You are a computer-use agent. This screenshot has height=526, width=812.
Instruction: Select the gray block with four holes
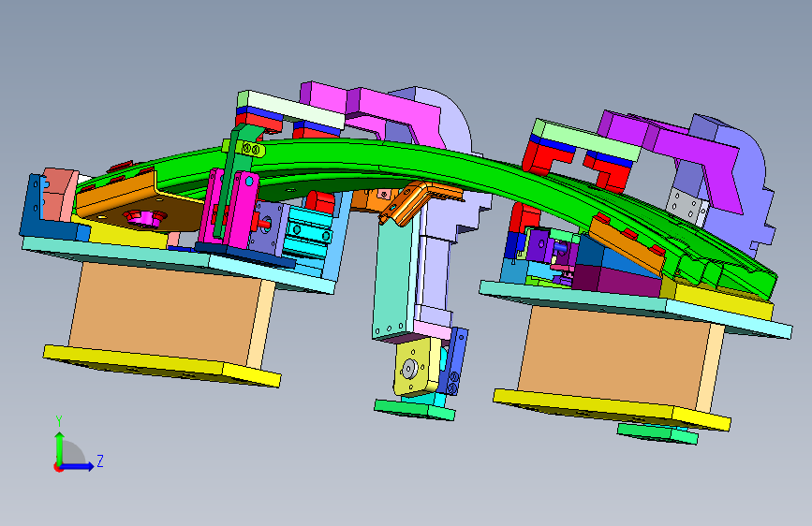coord(687,207)
